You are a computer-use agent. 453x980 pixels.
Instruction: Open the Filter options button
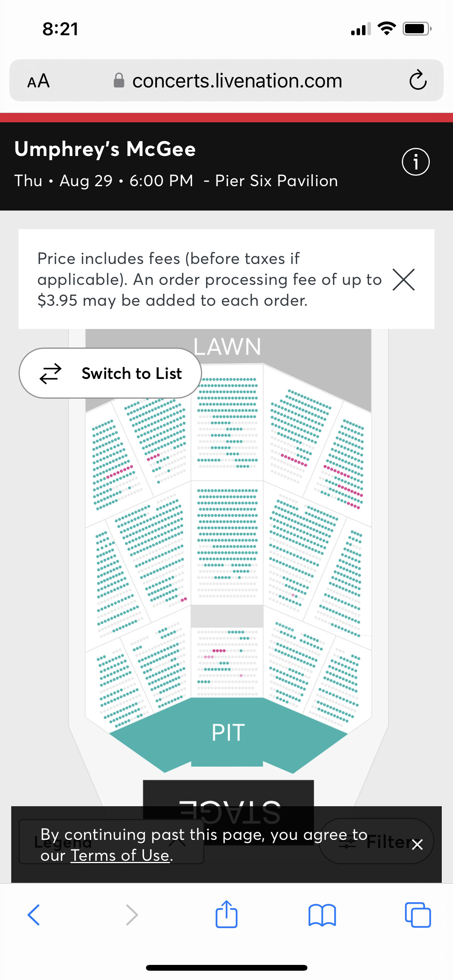376,841
